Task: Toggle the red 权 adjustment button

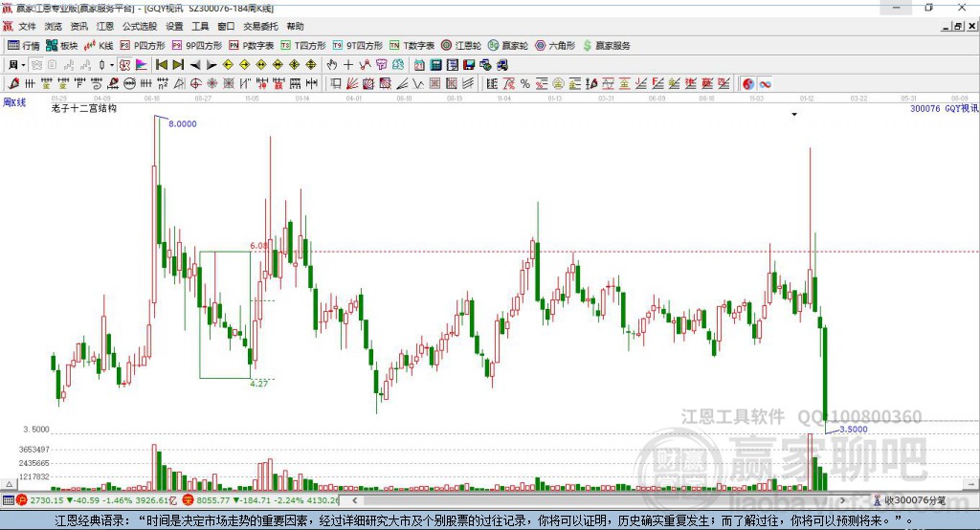Action: (125, 65)
